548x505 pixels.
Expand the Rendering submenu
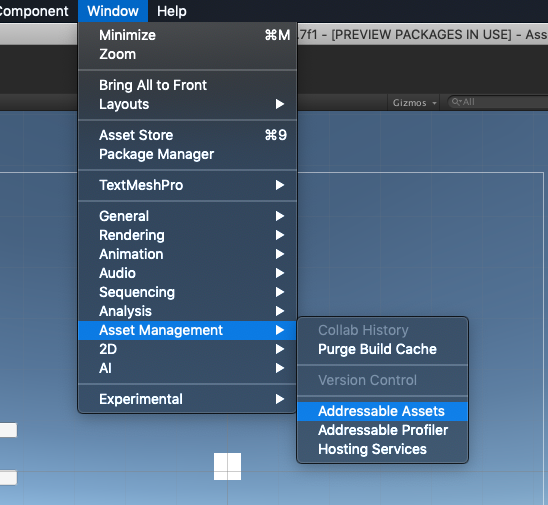point(187,235)
